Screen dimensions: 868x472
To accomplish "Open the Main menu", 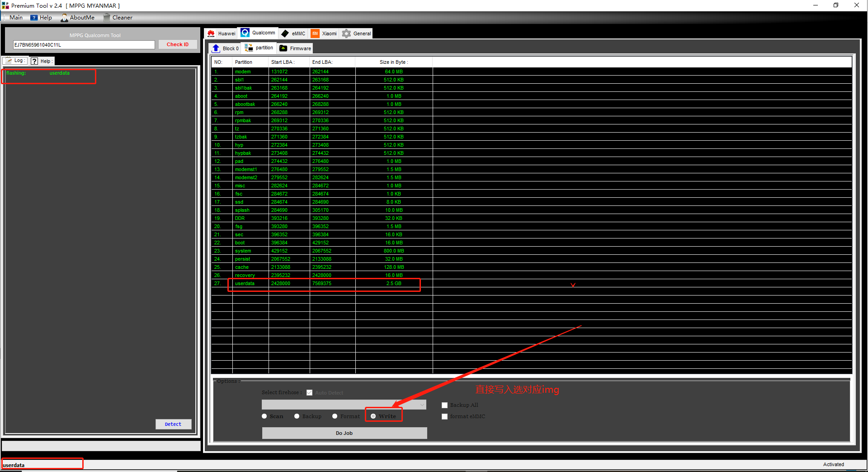I will (x=16, y=18).
